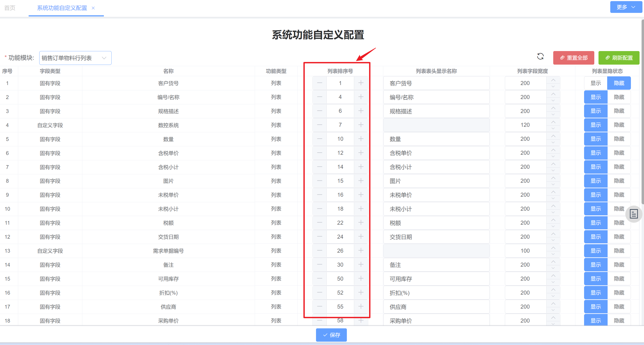Decrease sort number for 图片 row
The height and width of the screenshot is (345, 644).
tap(320, 181)
